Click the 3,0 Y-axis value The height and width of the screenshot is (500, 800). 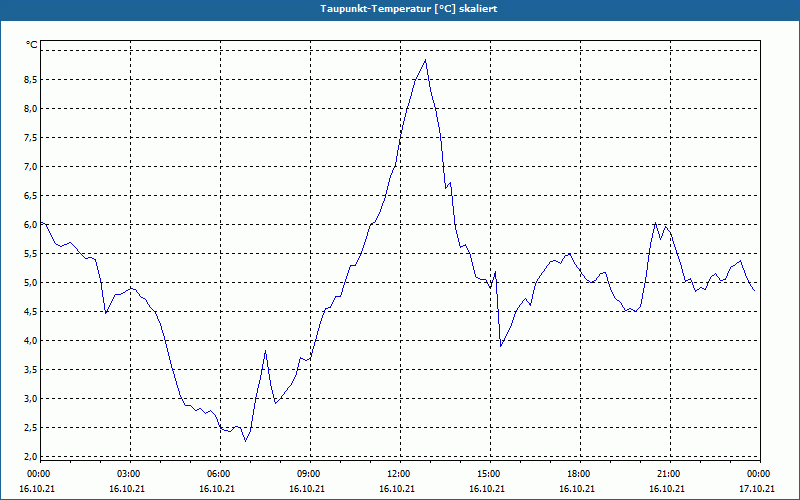(31, 398)
